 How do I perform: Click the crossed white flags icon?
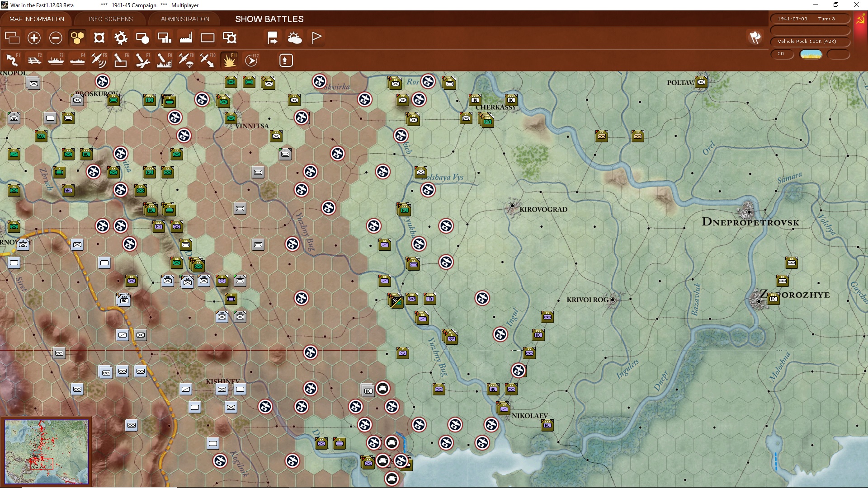click(x=755, y=38)
